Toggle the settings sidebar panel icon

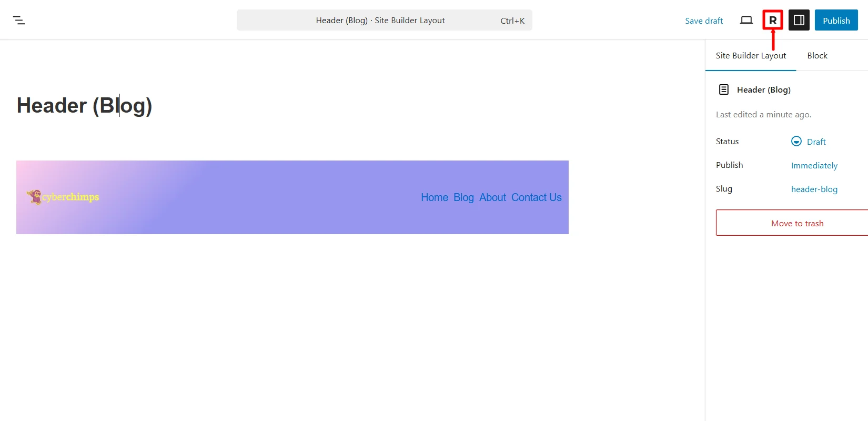tap(799, 21)
